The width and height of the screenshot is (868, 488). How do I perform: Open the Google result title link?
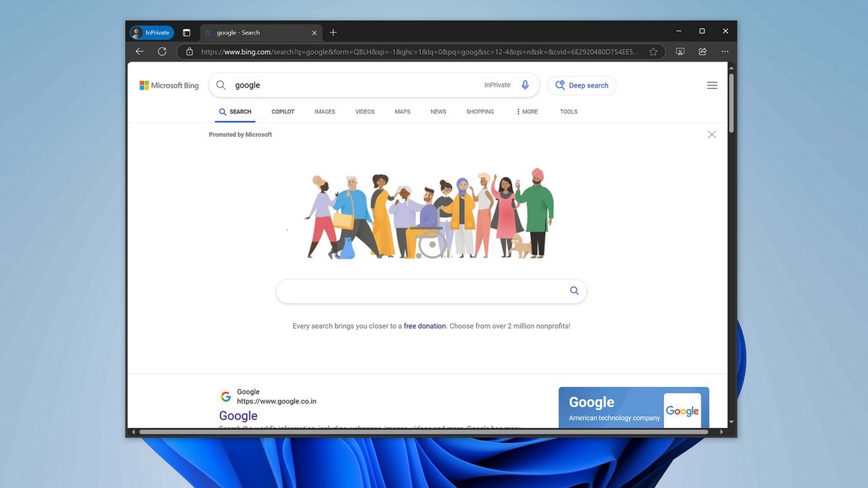[x=238, y=416]
